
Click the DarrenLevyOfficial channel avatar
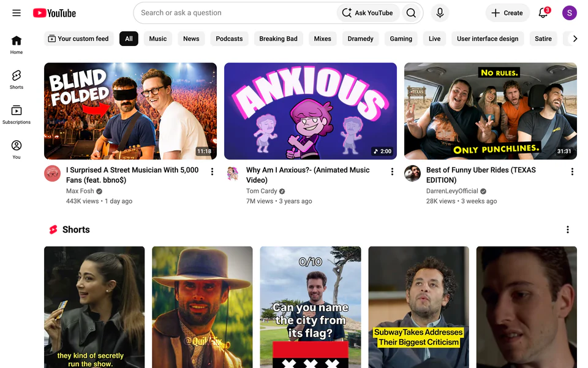click(x=412, y=174)
